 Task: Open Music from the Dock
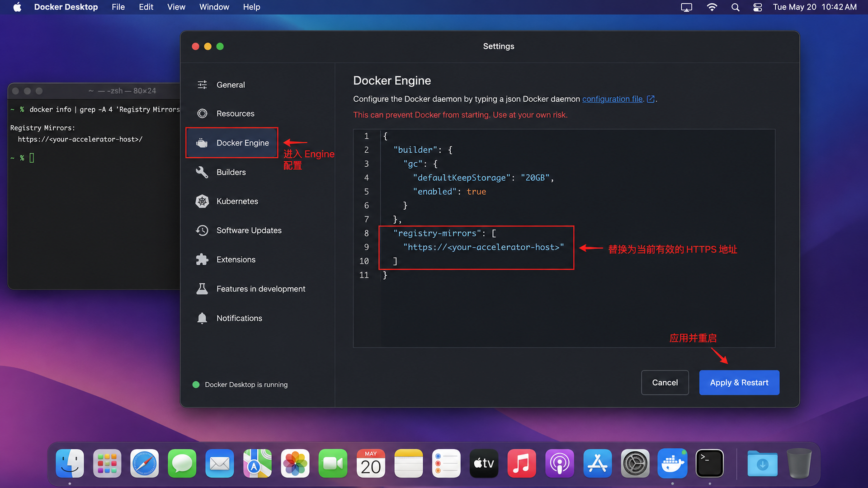(522, 464)
